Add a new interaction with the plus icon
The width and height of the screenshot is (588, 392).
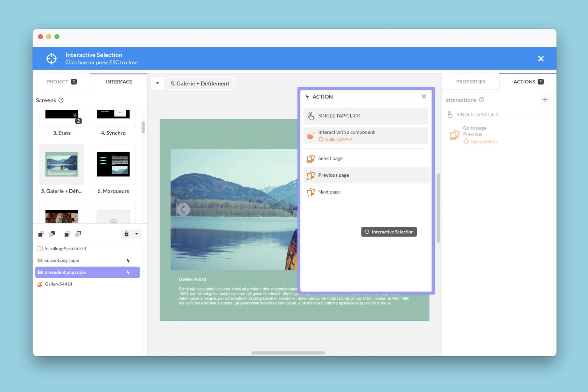(x=545, y=100)
